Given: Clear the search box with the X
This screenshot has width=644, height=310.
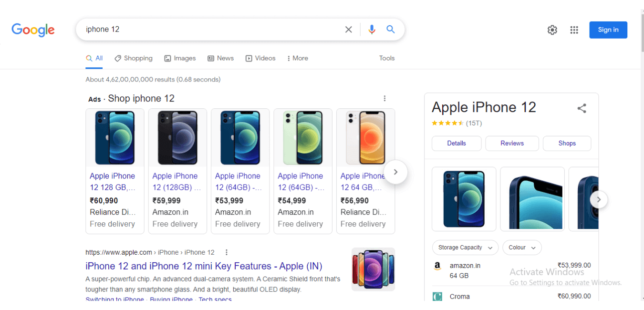Looking at the screenshot, I should point(348,29).
